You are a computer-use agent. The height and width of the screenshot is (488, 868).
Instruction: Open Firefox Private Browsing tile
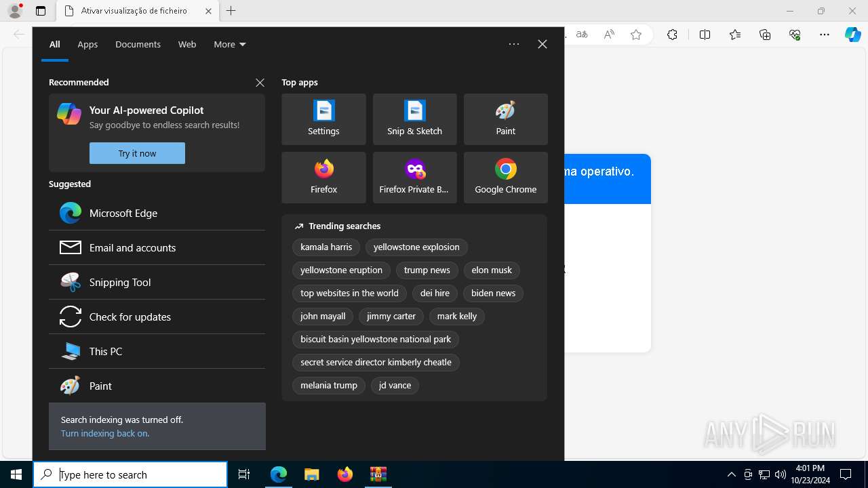click(x=414, y=178)
